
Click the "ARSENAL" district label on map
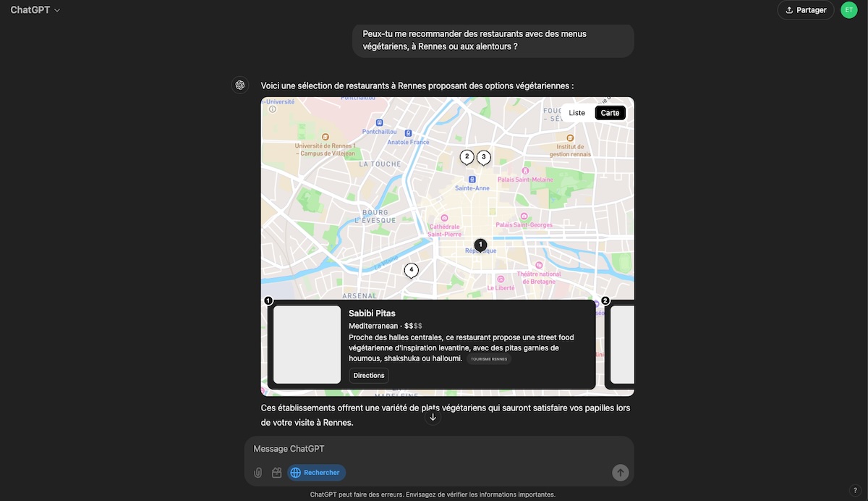pos(359,295)
